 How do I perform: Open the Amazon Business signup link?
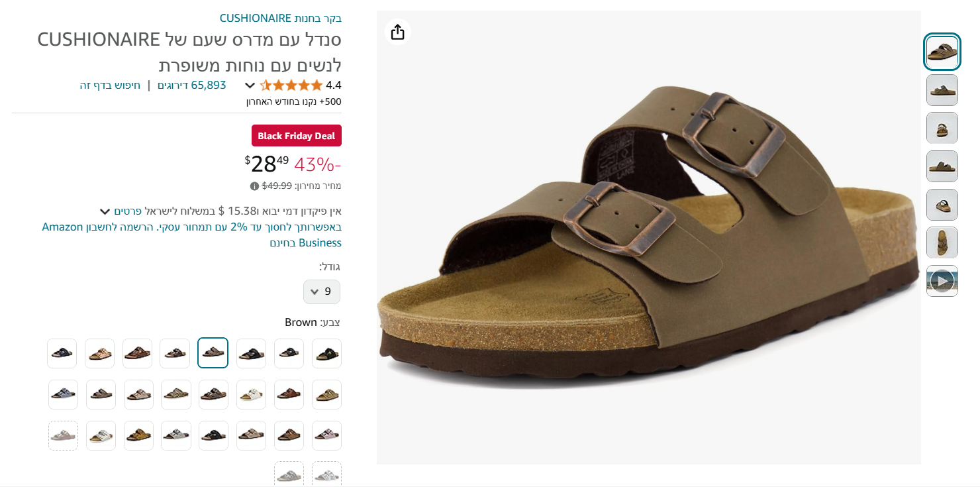(191, 235)
